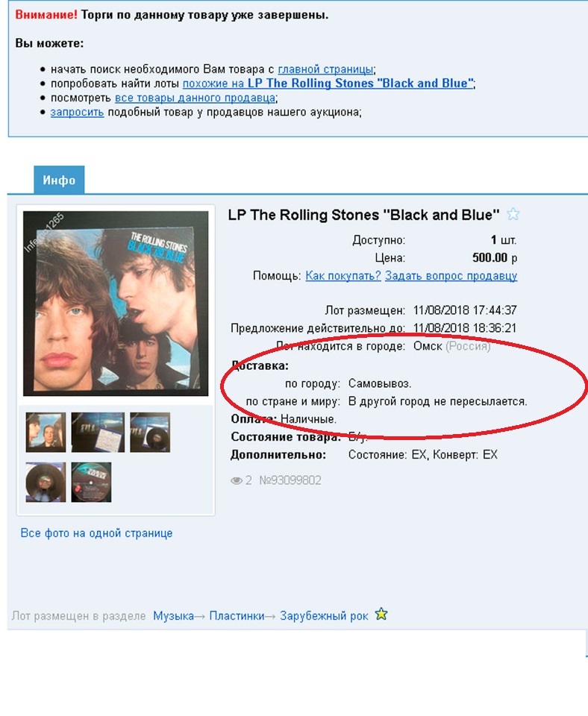Open Все фото на одной странице link
The width and height of the screenshot is (588, 716).
click(x=96, y=533)
